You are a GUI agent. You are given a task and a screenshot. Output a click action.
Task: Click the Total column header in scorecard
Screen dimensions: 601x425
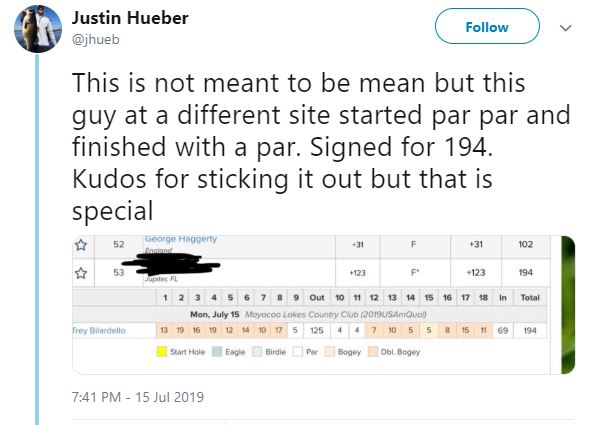click(529, 298)
